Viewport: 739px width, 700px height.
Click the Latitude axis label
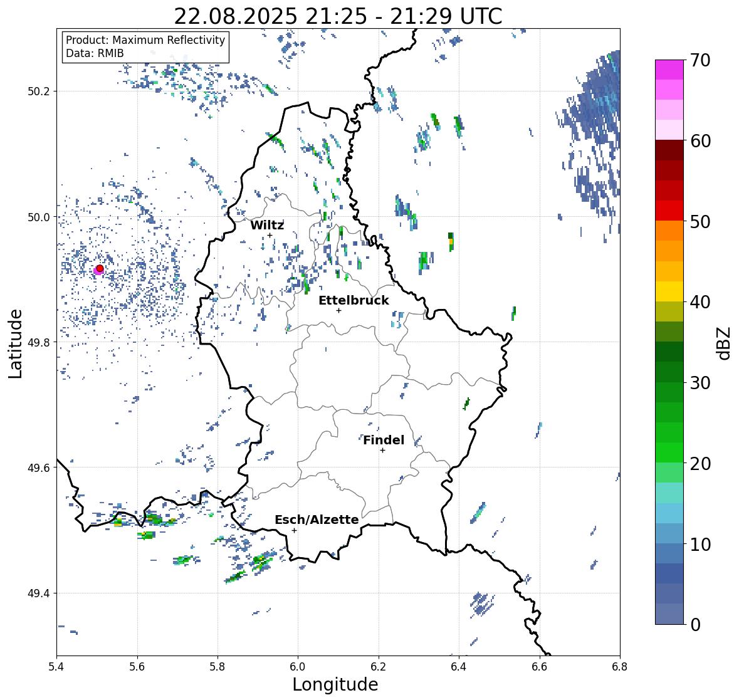(x=16, y=344)
